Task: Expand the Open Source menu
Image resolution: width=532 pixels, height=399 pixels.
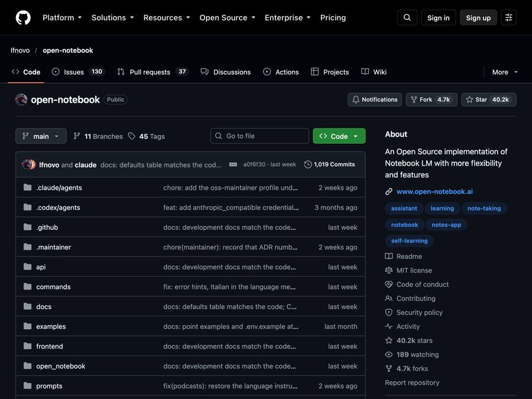Action: [228, 18]
